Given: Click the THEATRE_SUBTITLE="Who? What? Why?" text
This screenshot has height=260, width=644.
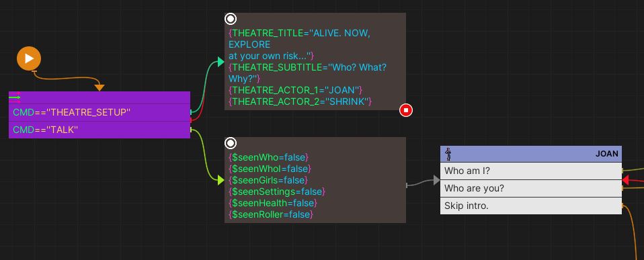Looking at the screenshot, I should point(307,73).
